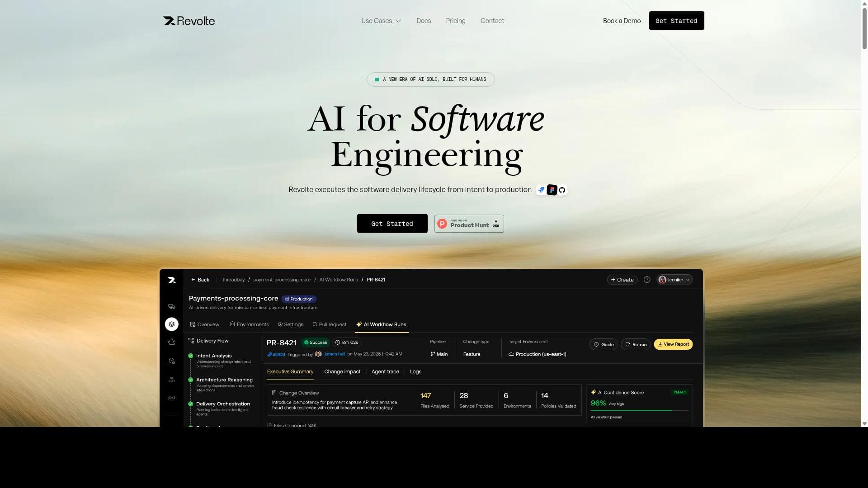Click the cloud icon beside Production (us-east-1)
The height and width of the screenshot is (488, 868).
[x=511, y=354]
